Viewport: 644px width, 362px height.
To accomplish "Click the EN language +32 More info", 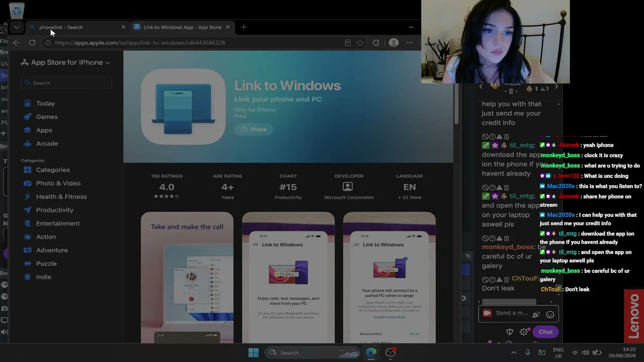I will (410, 187).
